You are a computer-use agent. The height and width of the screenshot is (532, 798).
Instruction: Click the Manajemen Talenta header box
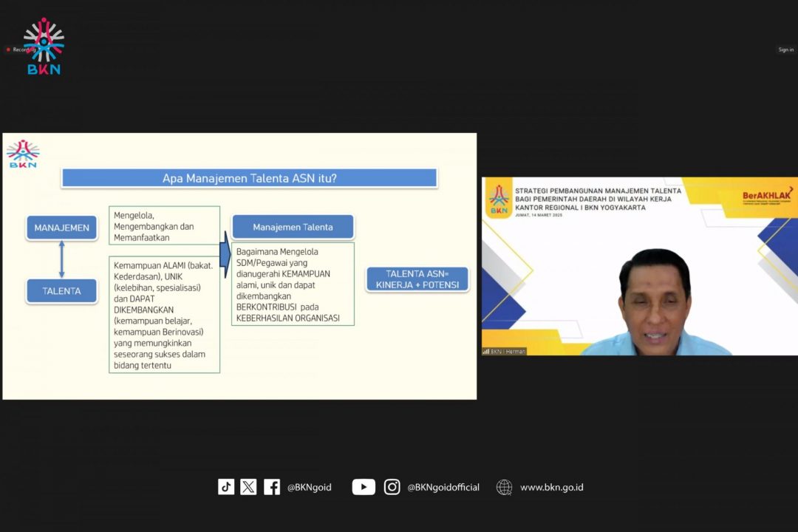[293, 227]
